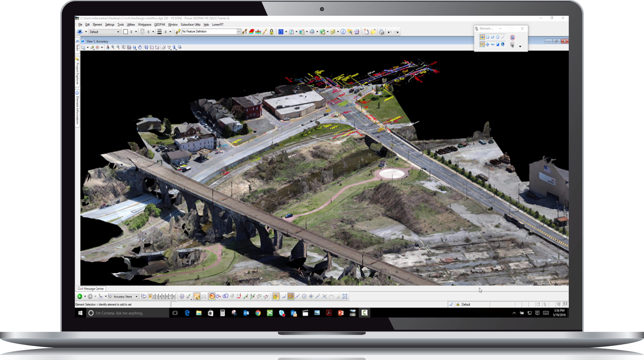Select the Fit View tool in View 1 toolbar
The height and width of the screenshot is (360, 644).
129,47
